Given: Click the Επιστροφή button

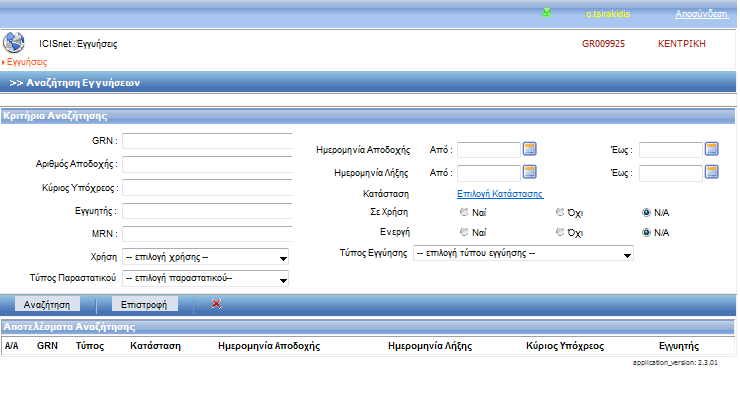Looking at the screenshot, I should tap(144, 304).
